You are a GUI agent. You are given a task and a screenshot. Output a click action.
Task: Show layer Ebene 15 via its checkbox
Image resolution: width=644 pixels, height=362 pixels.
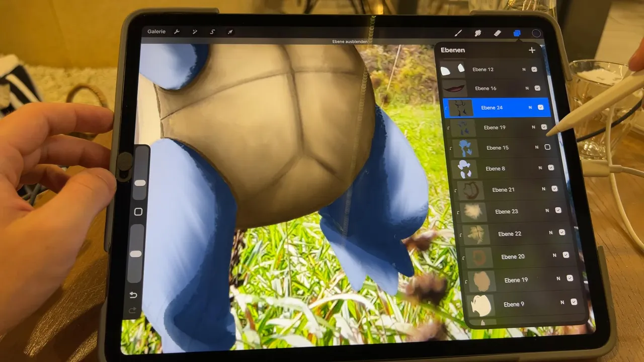[547, 147]
